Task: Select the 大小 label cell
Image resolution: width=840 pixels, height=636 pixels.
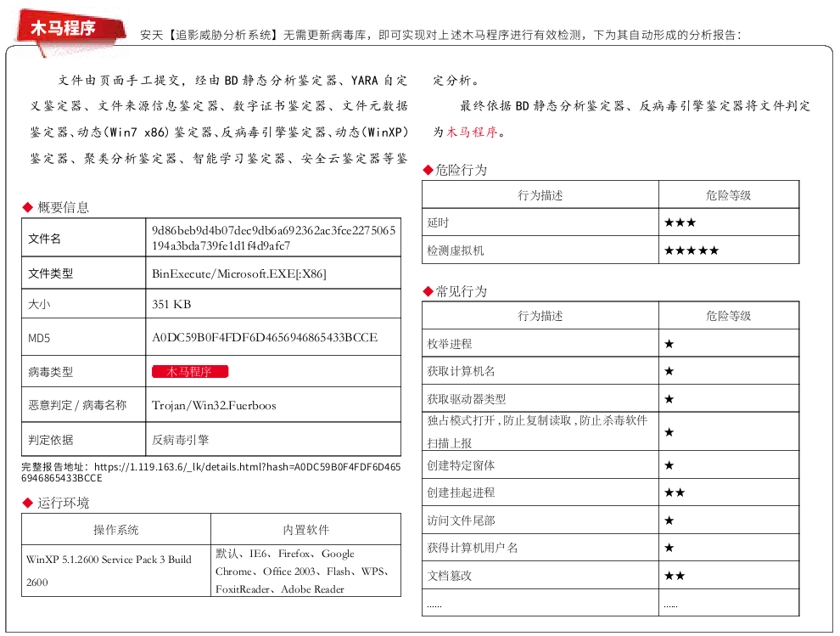Action: click(x=83, y=303)
